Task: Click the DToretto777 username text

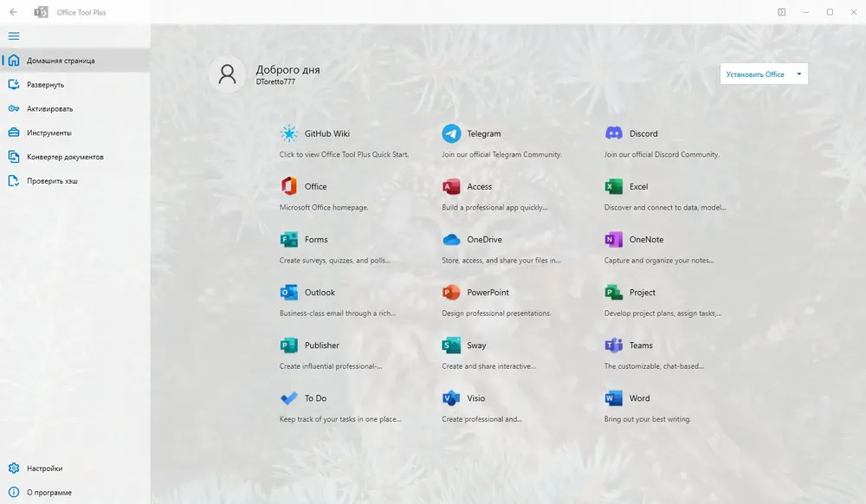Action: pyautogui.click(x=275, y=81)
